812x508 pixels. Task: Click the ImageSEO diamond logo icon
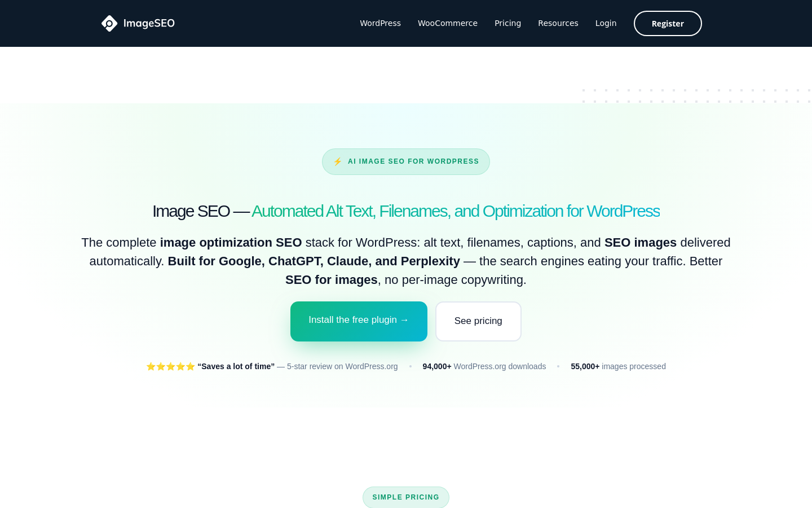coord(109,23)
